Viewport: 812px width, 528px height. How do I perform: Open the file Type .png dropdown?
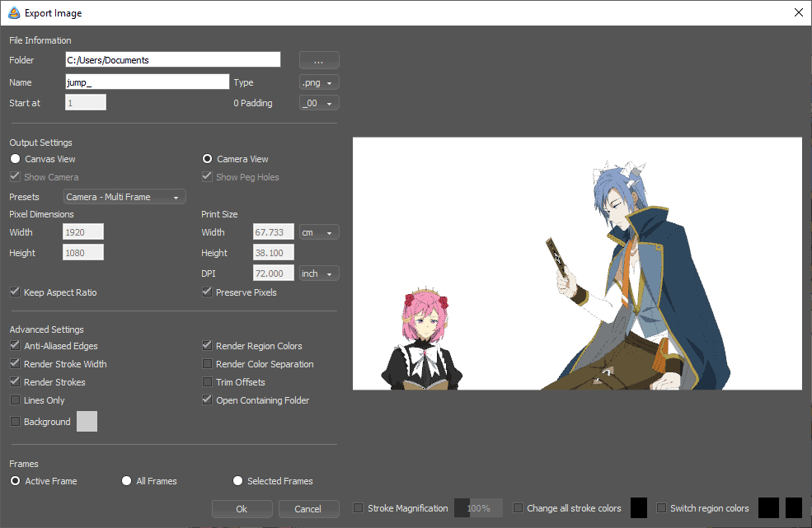click(x=319, y=82)
